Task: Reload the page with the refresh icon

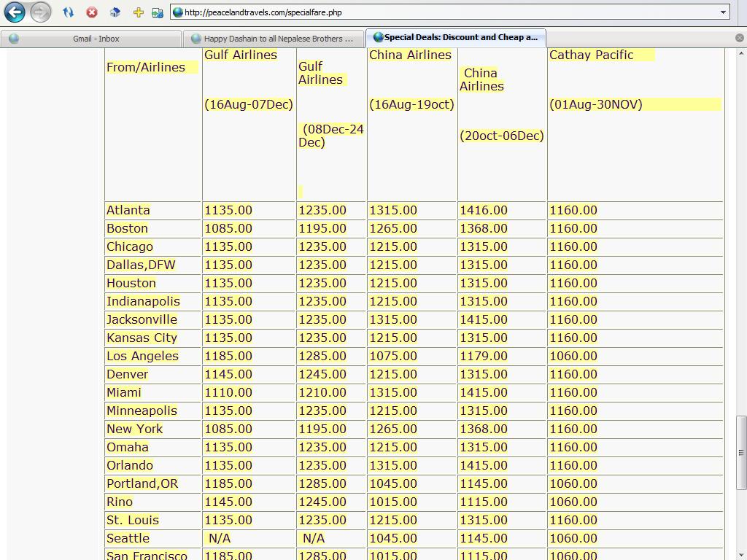Action: pos(68,12)
